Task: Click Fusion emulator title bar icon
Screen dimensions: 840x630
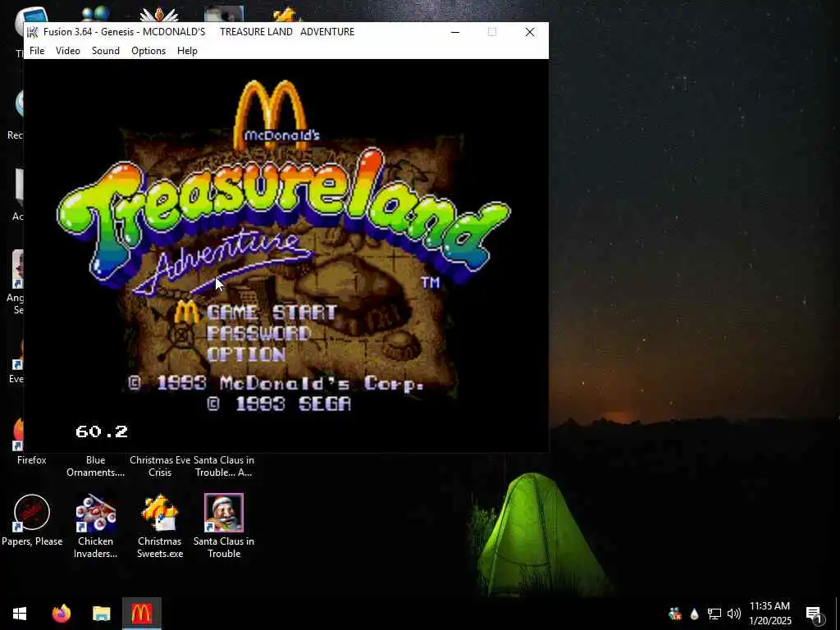Action: [33, 32]
